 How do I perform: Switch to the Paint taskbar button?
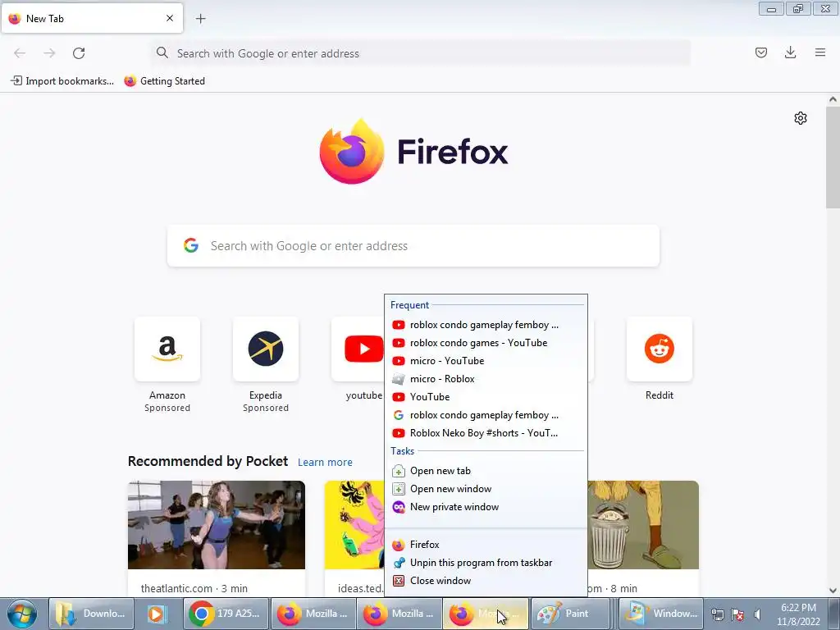point(570,614)
